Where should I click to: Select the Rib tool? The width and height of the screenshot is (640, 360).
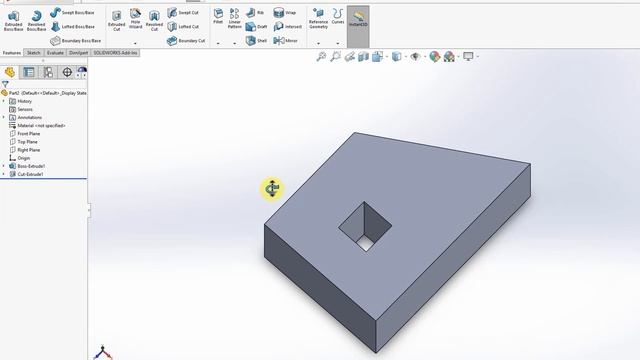[255, 13]
